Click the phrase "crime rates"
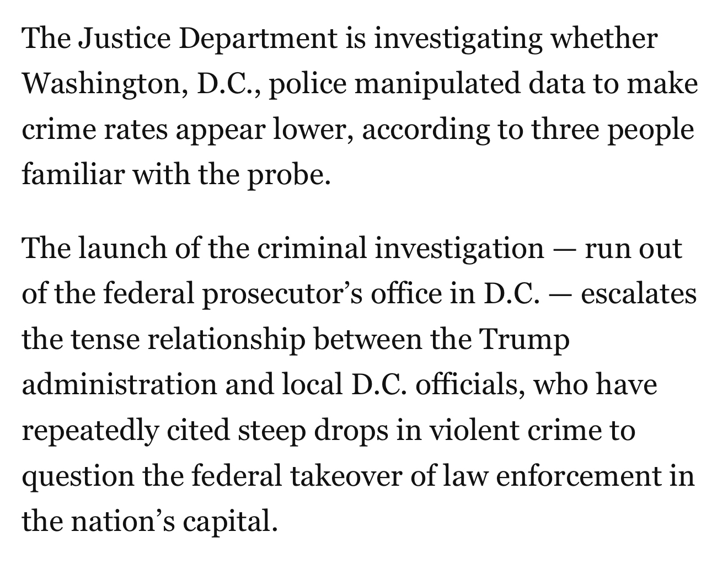The height and width of the screenshot is (569, 728). coord(94,130)
